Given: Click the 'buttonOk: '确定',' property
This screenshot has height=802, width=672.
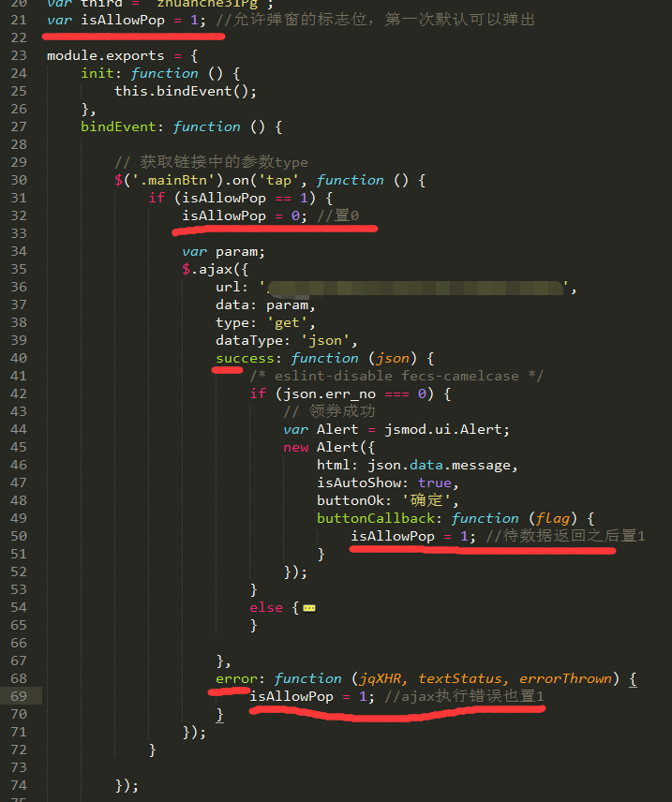Looking at the screenshot, I should click(x=387, y=500).
